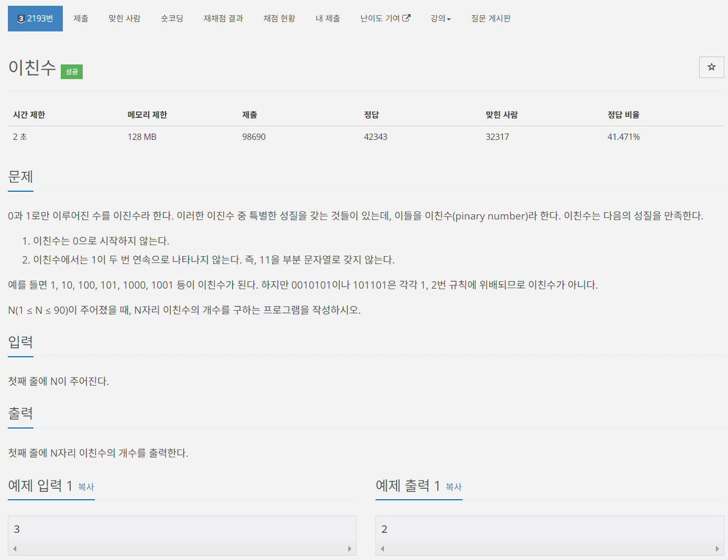Image resolution: width=728 pixels, height=560 pixels.
Task: Click the 예제 출력 1 heading
Action: pos(408,486)
